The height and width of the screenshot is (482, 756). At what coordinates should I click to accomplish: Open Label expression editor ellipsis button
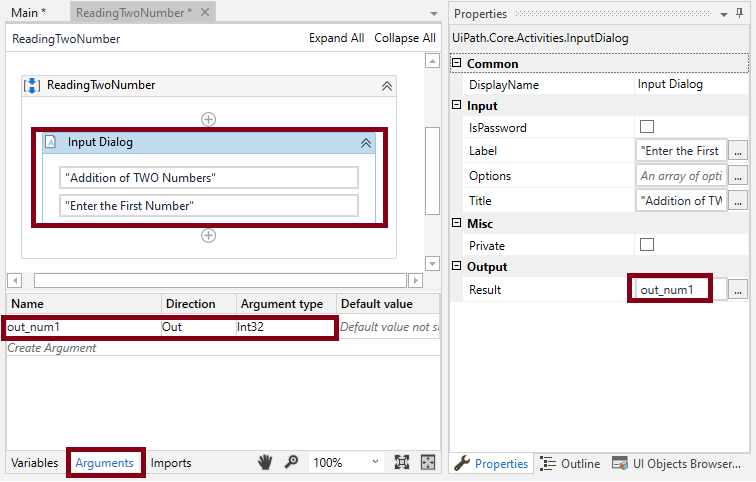pyautogui.click(x=738, y=151)
